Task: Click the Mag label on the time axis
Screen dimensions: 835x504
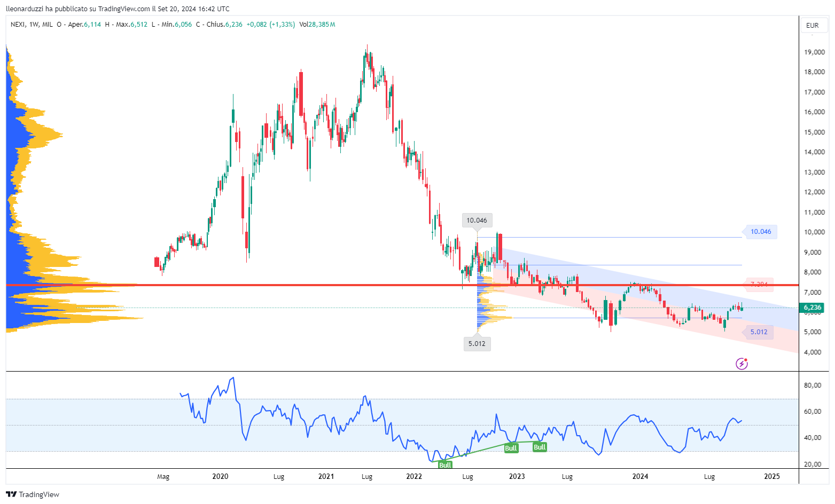Action: point(163,477)
